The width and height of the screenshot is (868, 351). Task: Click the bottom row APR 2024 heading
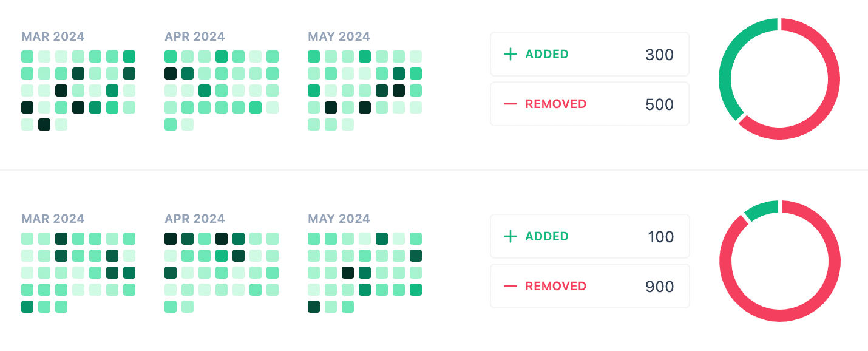coord(195,219)
